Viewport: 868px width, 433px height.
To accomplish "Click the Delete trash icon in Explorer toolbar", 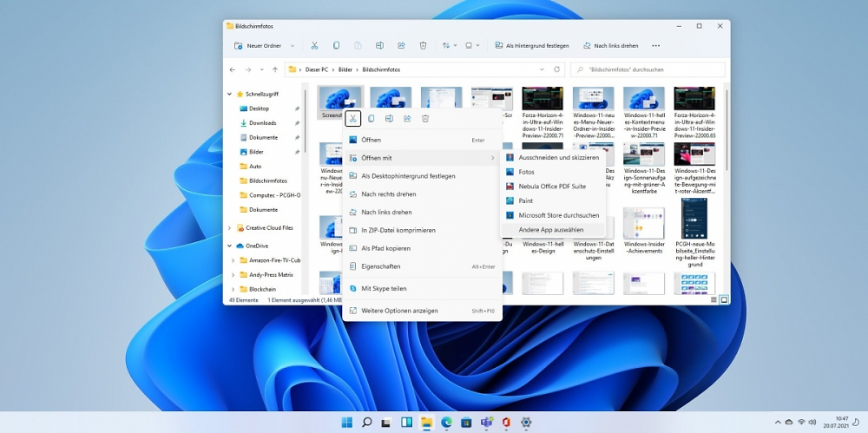I will 423,45.
